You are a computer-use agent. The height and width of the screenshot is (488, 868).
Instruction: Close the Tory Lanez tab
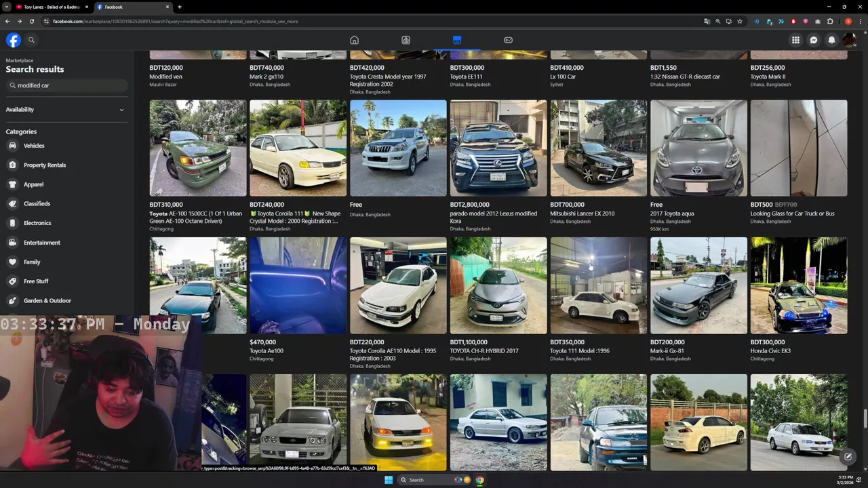click(x=87, y=7)
